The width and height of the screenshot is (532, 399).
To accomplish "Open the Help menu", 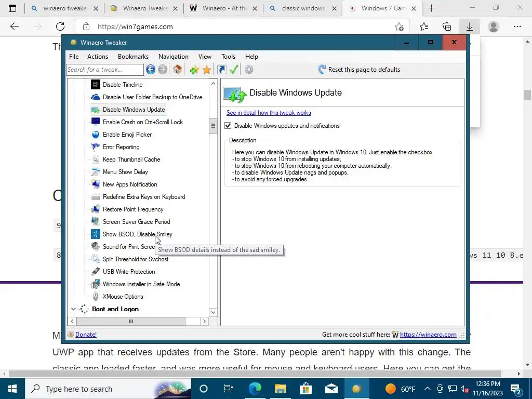I will (x=251, y=57).
